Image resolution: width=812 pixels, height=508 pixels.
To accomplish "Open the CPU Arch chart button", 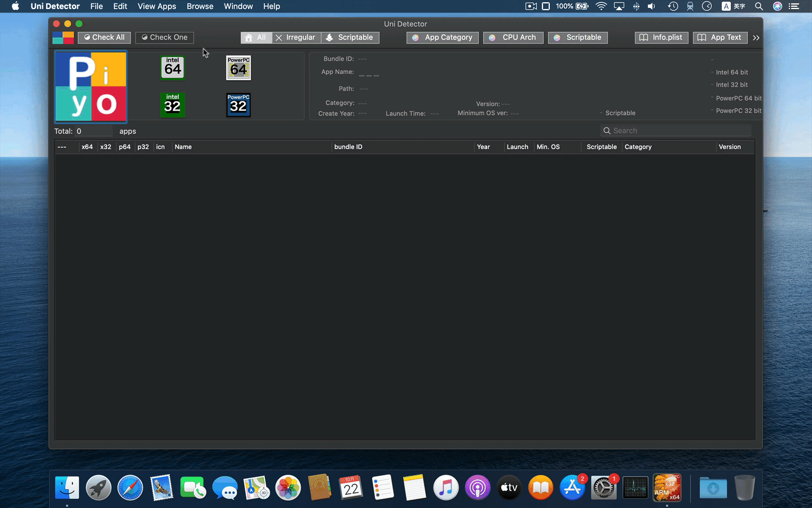I will pos(513,37).
